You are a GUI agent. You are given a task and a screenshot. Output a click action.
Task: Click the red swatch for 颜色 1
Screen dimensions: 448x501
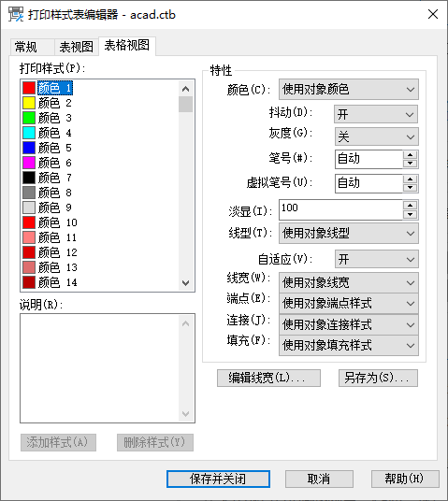tap(29, 88)
